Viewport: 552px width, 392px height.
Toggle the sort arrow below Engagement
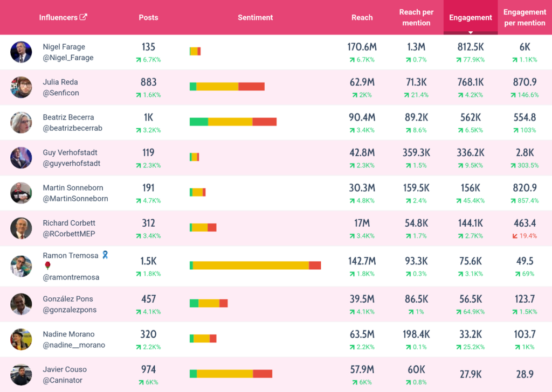pos(470,32)
